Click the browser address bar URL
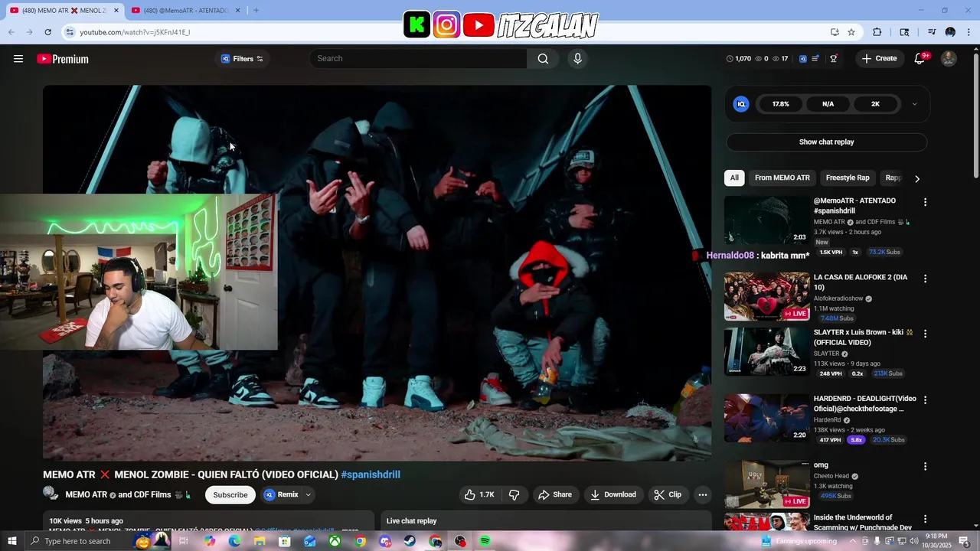This screenshot has height=551, width=980. click(135, 32)
